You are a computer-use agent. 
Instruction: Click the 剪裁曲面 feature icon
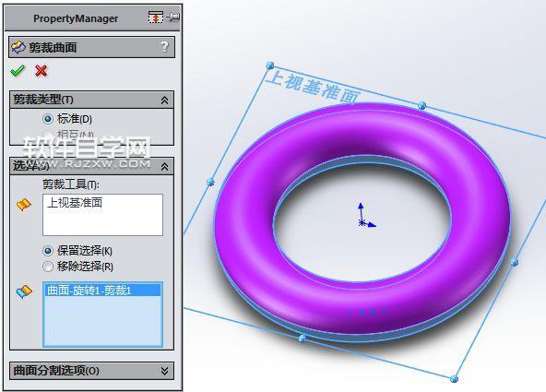[x=18, y=47]
